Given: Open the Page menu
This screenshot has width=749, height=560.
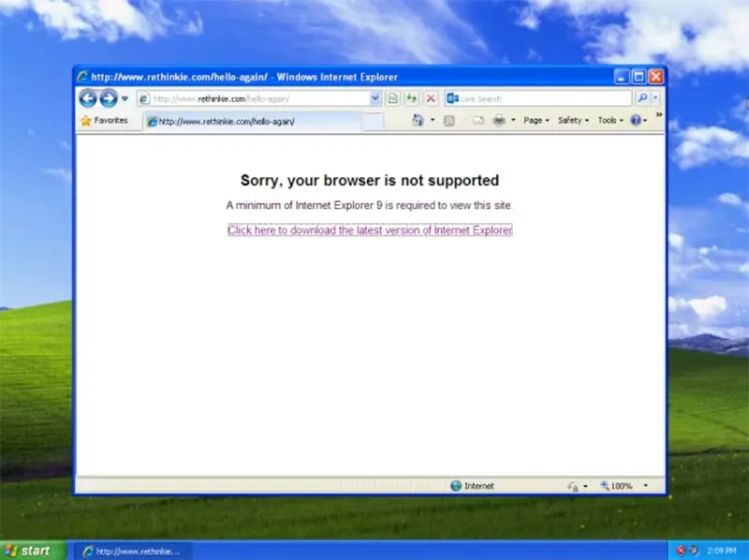Looking at the screenshot, I should [x=534, y=120].
